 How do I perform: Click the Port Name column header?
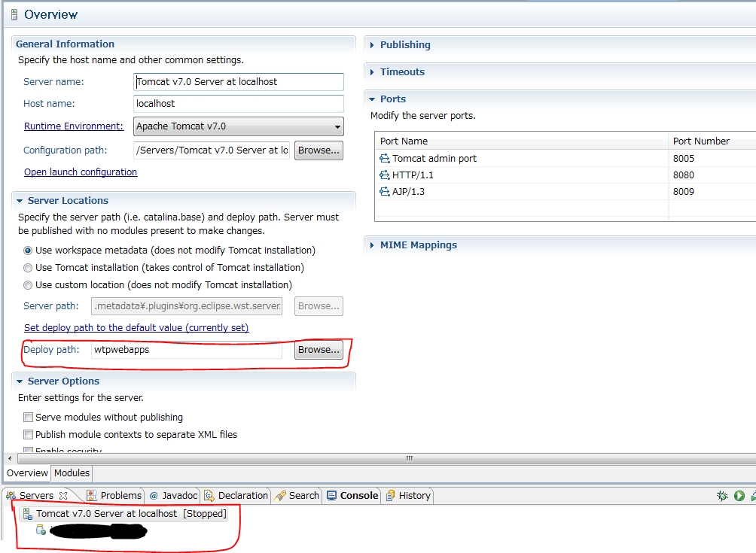[x=522, y=141]
